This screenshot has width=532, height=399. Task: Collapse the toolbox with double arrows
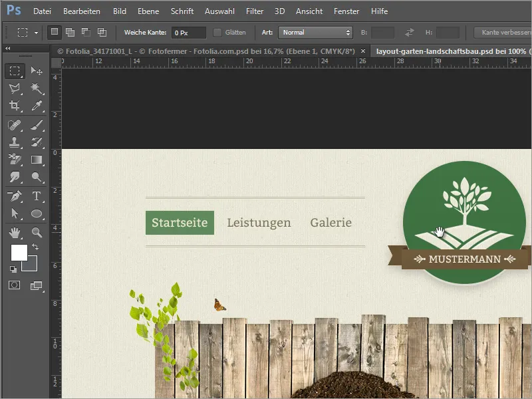(x=7, y=48)
